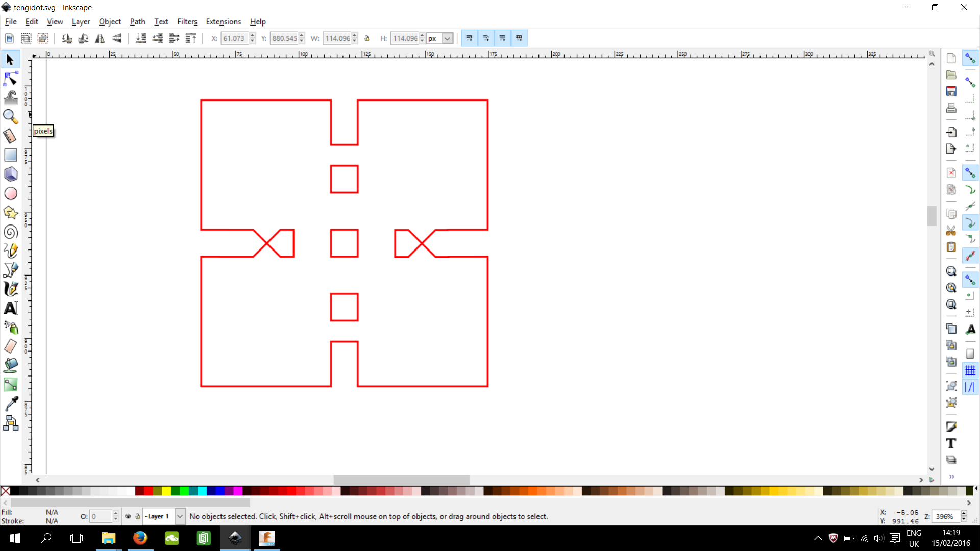Click the Cut scissors icon
This screenshot has height=551, width=980.
(x=951, y=231)
